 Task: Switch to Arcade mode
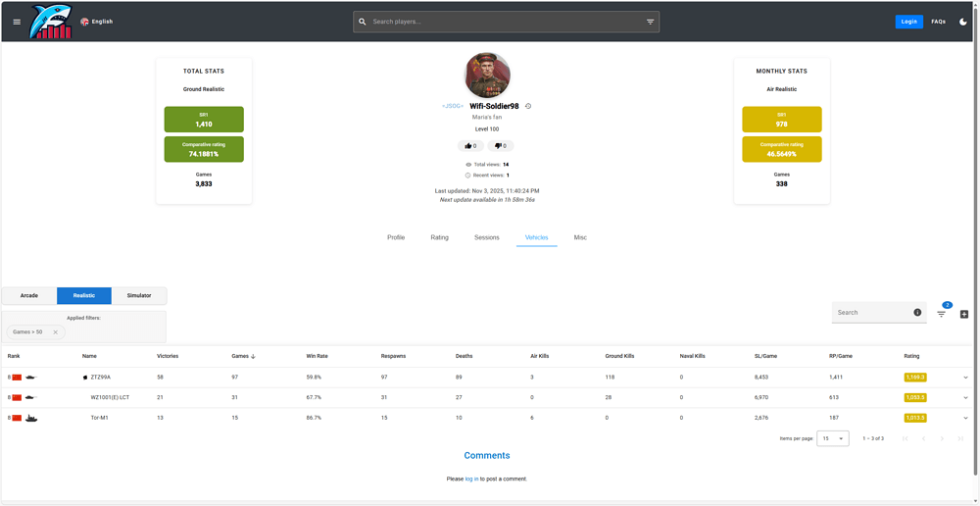(29, 295)
